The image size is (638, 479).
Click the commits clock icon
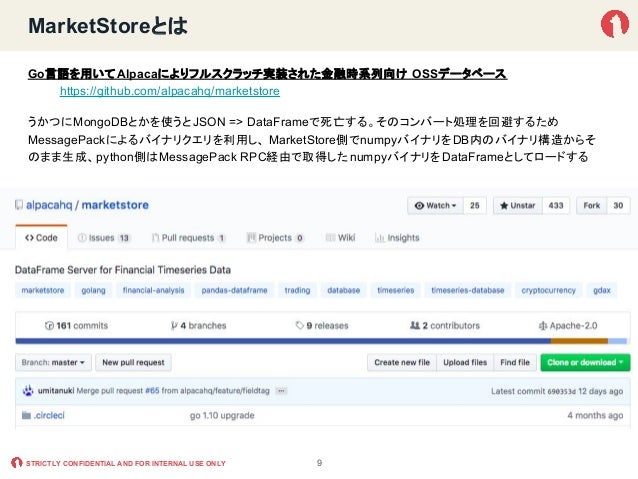pyautogui.click(x=49, y=326)
